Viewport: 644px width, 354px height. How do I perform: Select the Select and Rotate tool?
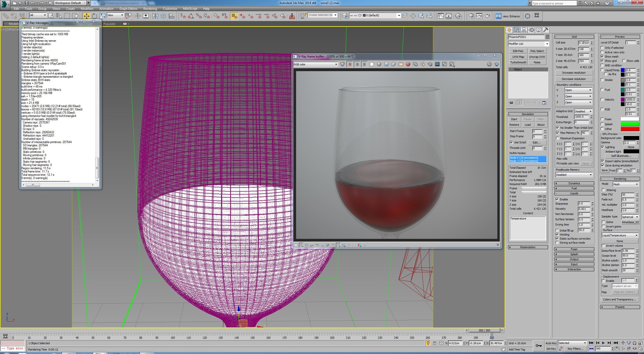click(94, 16)
